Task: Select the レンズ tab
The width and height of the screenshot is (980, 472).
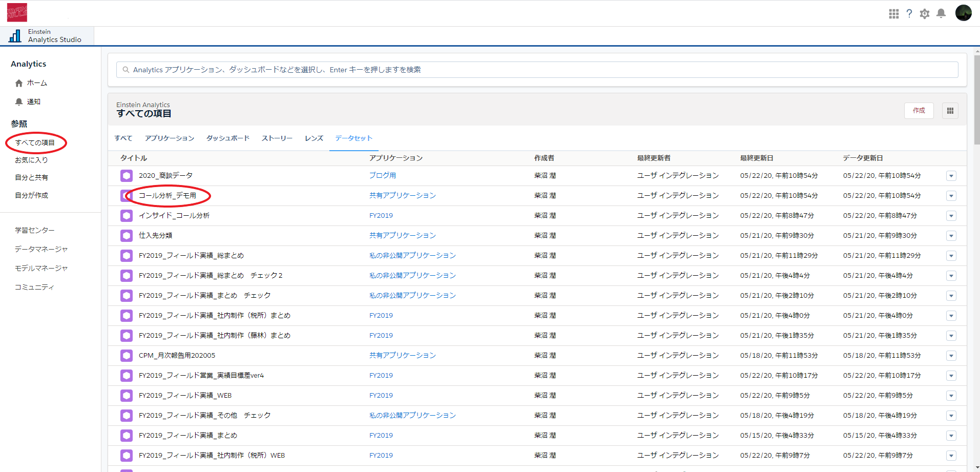Action: coord(314,138)
